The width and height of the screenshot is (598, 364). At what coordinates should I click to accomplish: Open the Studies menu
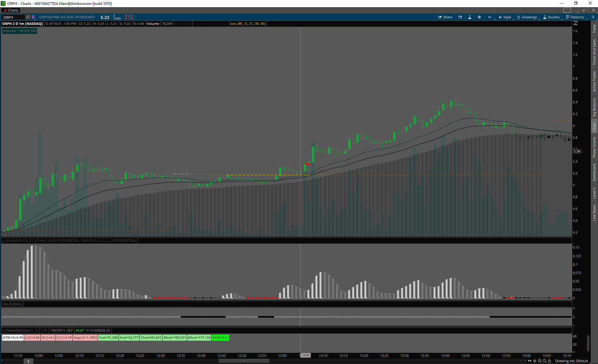(551, 17)
